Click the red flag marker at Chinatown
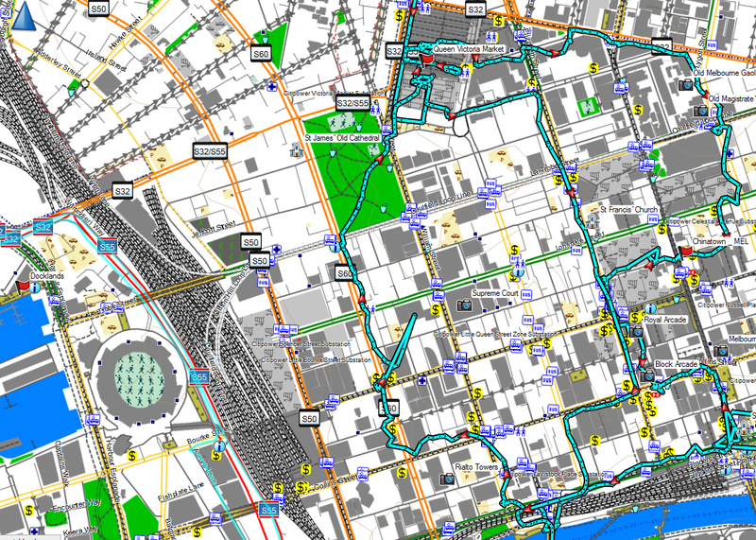Viewport: 756px width, 540px height. [685, 252]
